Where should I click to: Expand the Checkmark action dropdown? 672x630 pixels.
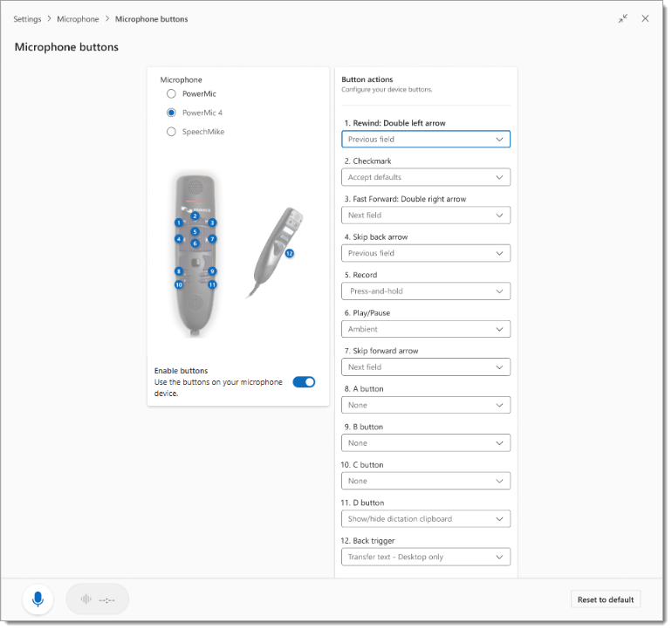pyautogui.click(x=425, y=177)
